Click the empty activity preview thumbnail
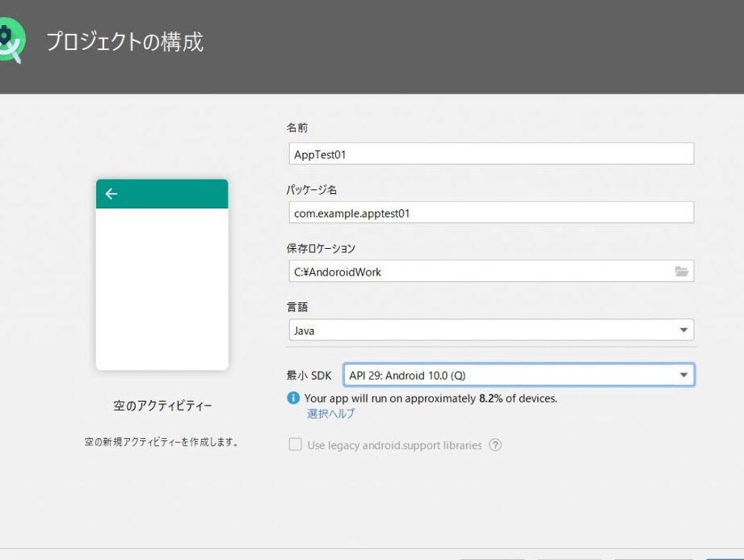Viewport: 744px width, 560px height. click(x=162, y=275)
